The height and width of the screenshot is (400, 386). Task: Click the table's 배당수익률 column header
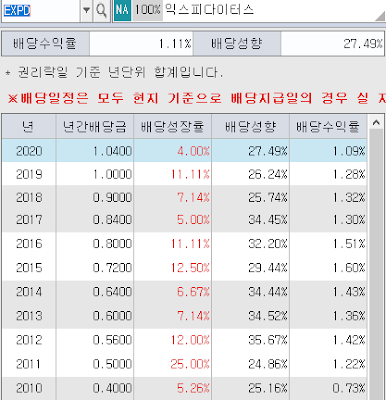[328, 126]
